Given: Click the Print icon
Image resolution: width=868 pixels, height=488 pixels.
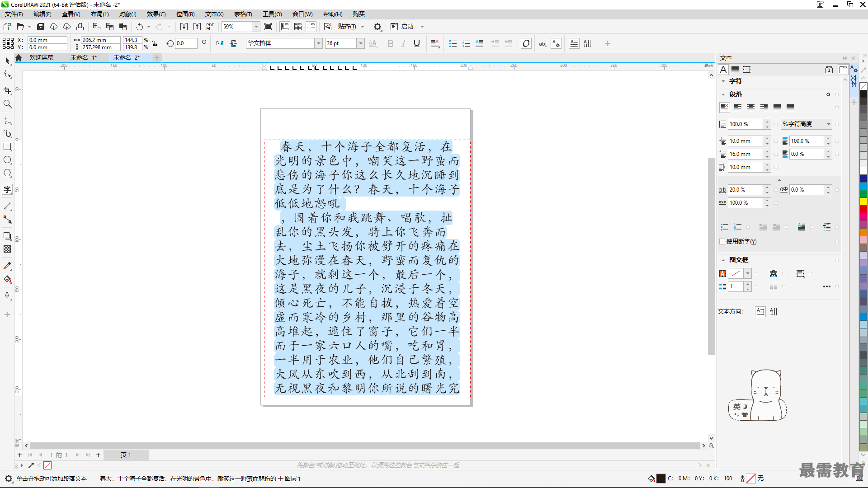Looking at the screenshot, I should tap(80, 27).
